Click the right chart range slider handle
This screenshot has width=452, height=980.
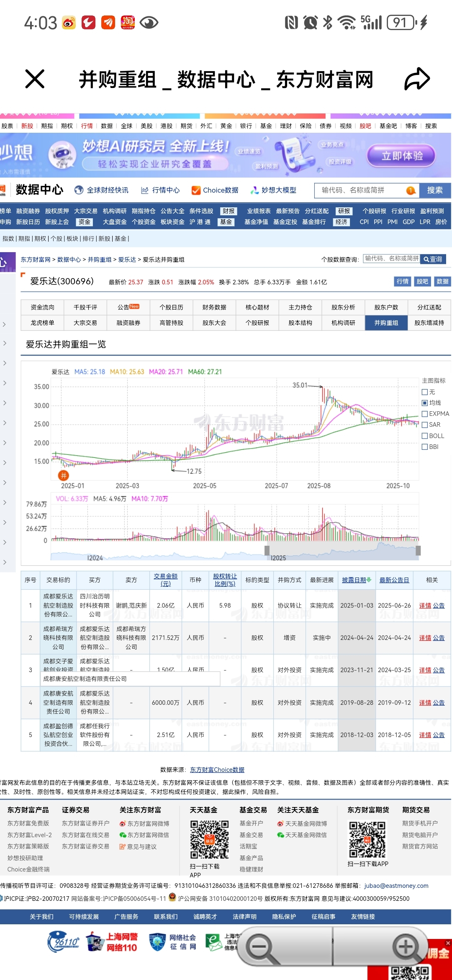tap(418, 550)
